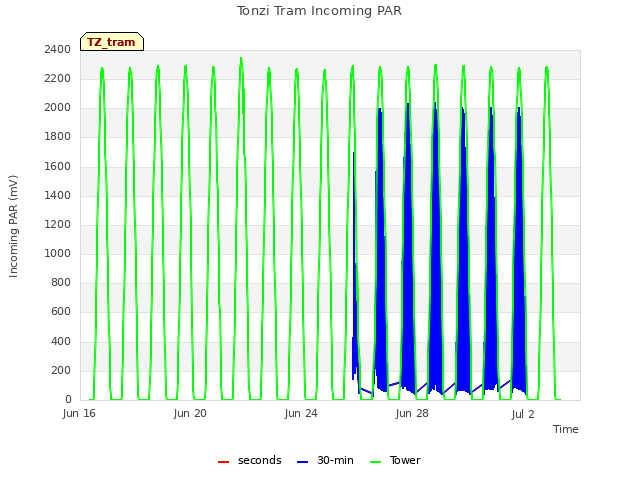Click the 1800 y-axis tick label
This screenshot has width=640, height=480.
click(x=58, y=137)
